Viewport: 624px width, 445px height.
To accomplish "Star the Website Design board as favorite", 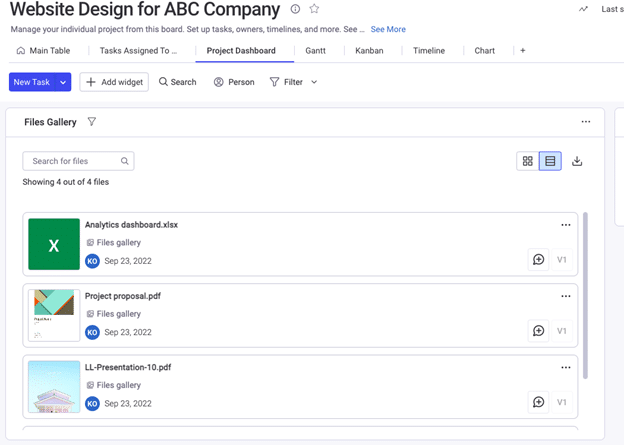I will [314, 9].
